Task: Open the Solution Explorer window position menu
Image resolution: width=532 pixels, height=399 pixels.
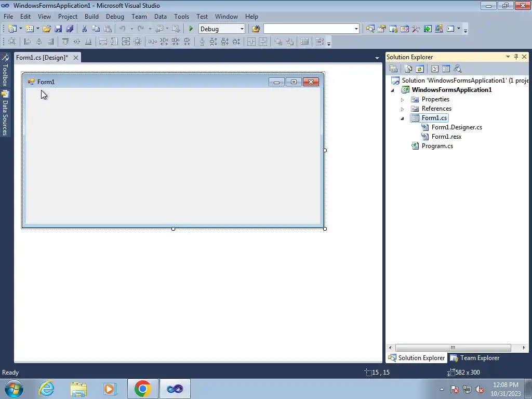Action: tap(508, 57)
